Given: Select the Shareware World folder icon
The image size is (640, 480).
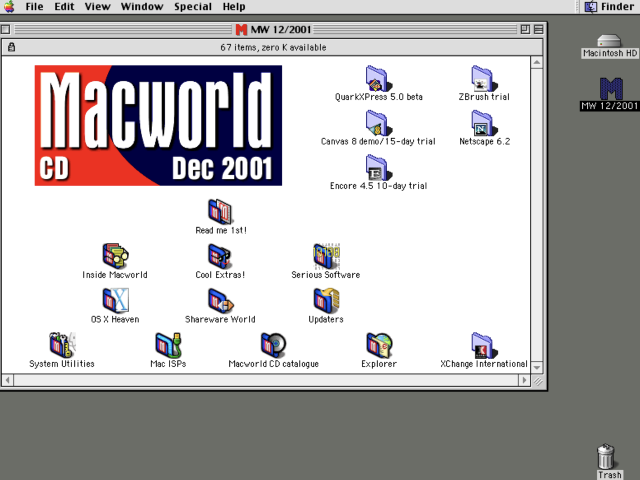Looking at the screenshot, I should point(220,301).
